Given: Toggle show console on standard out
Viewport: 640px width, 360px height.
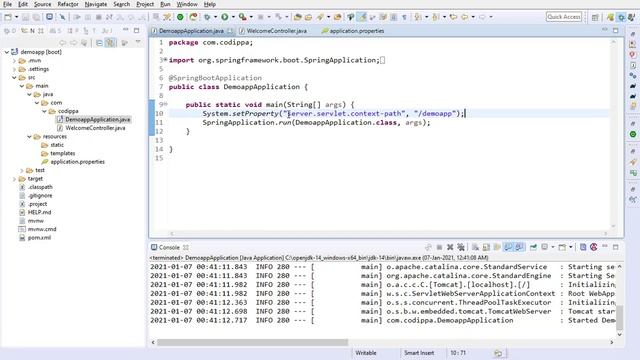Looking at the screenshot, I should [x=508, y=247].
